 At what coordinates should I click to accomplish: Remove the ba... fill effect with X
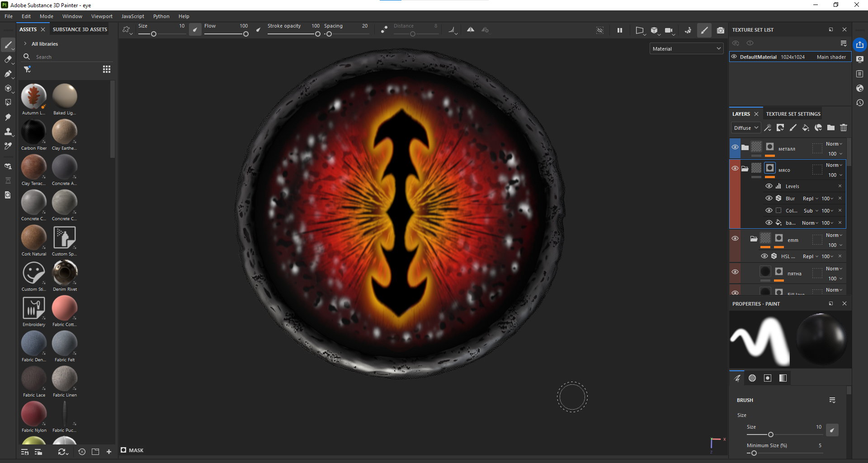point(840,222)
